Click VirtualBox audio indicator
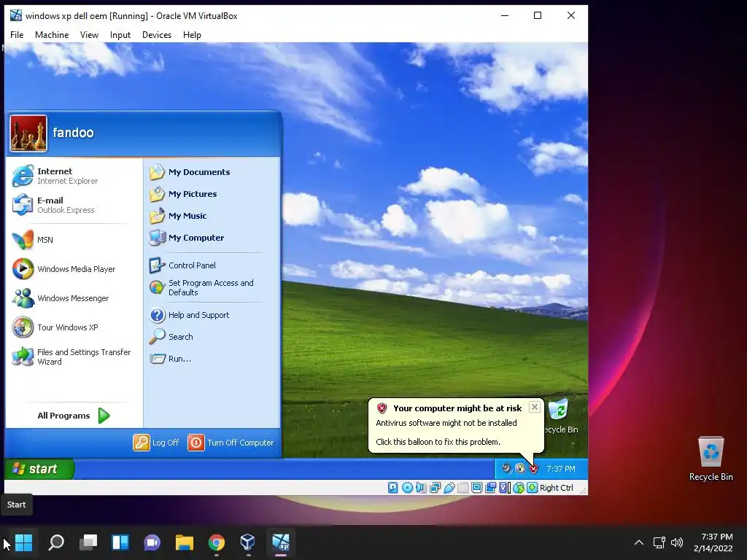 [421, 488]
